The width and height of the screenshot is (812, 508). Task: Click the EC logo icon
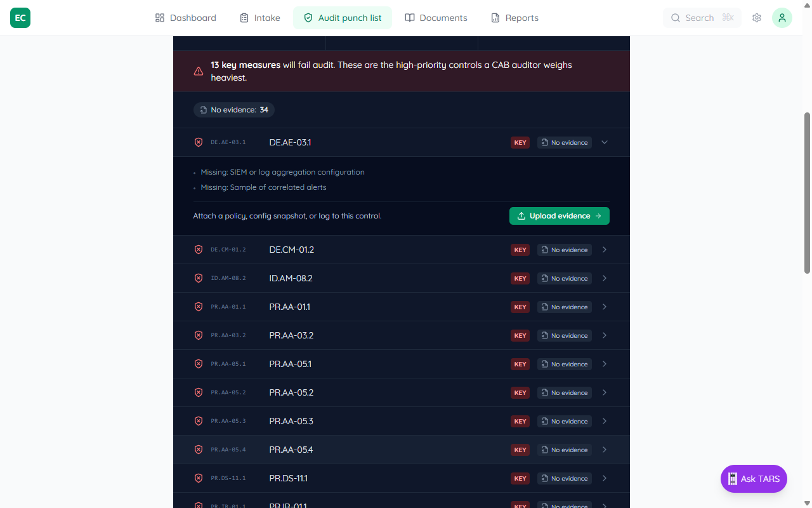pos(20,18)
